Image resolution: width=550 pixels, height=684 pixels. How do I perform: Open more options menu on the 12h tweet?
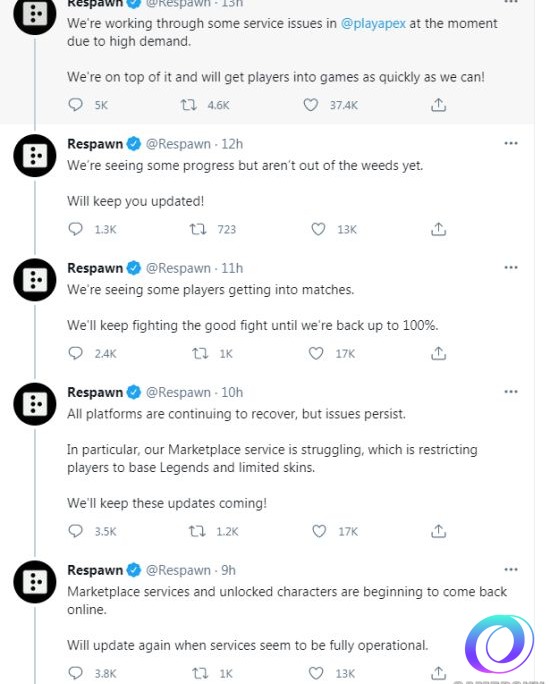pyautogui.click(x=511, y=144)
